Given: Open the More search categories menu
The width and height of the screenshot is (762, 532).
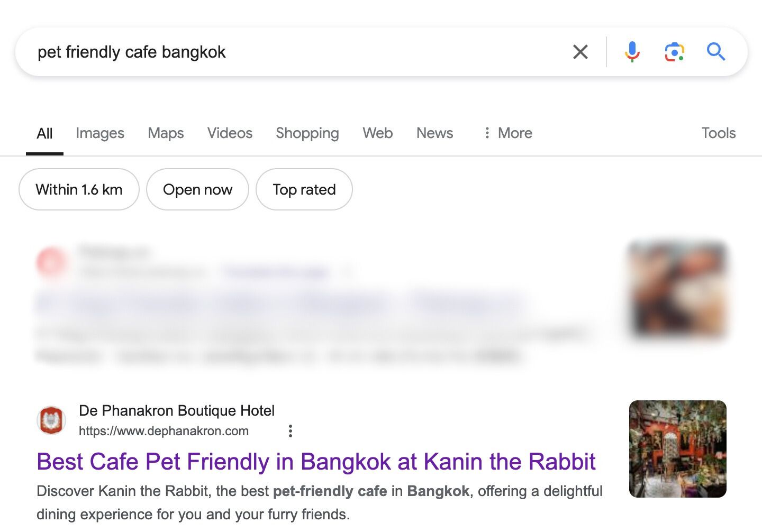Looking at the screenshot, I should pos(507,133).
